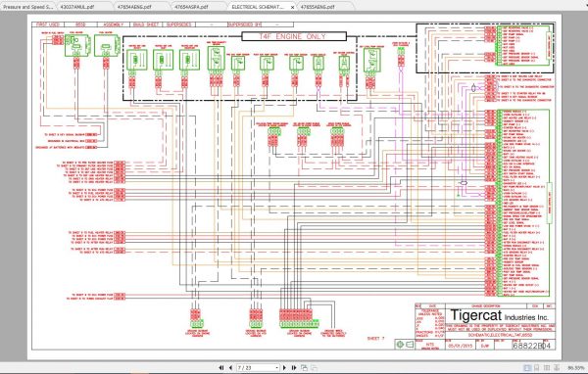Select two-page scrolling view icon
Viewport: 588px width, 374px height.
click(x=557, y=368)
